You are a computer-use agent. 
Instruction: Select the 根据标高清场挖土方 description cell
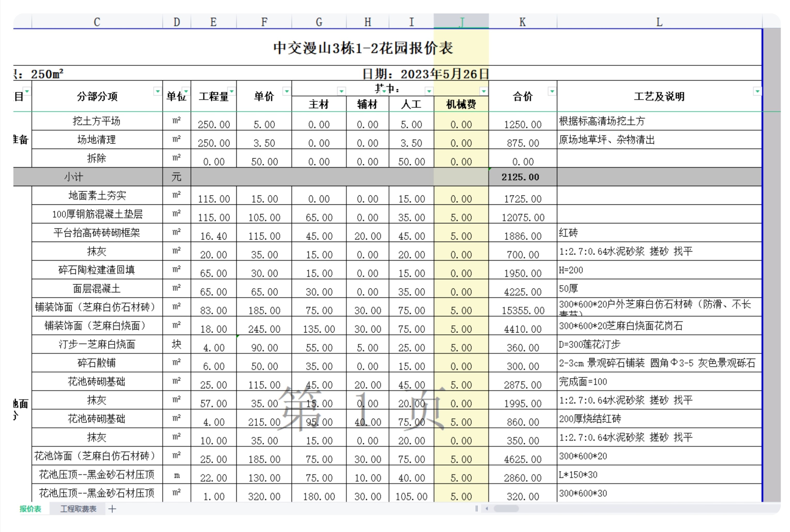point(659,121)
